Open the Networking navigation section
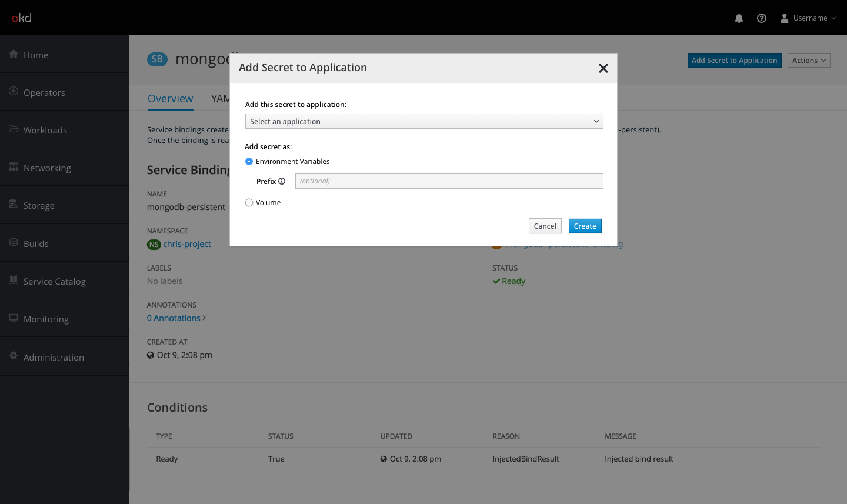This screenshot has width=847, height=504. [65, 168]
